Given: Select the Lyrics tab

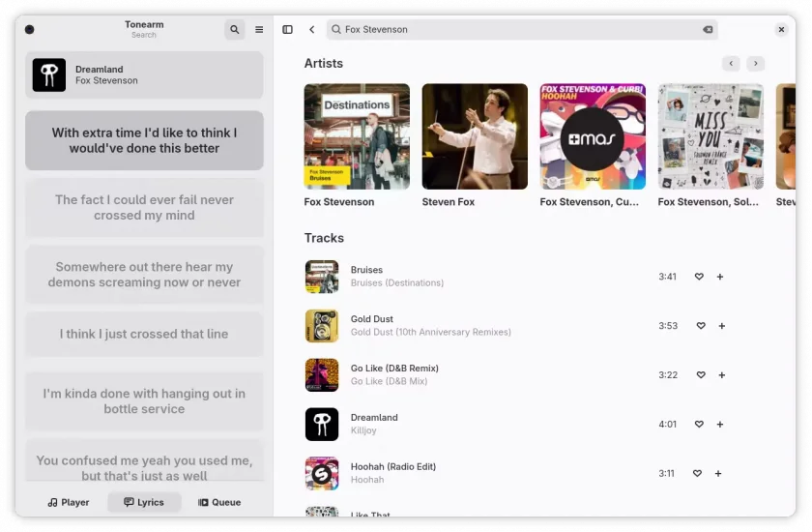Looking at the screenshot, I should pyautogui.click(x=144, y=502).
